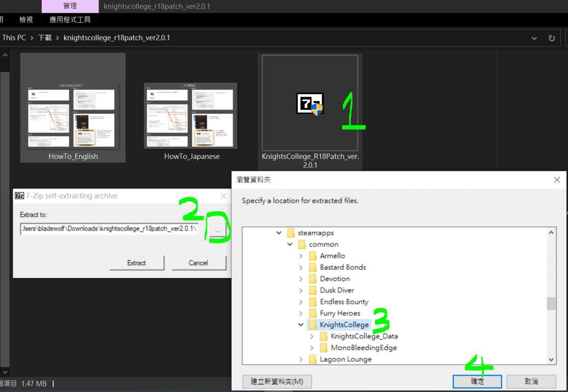The image size is (568, 392).
Task: Collapse the common folder tree node
Action: coord(290,245)
